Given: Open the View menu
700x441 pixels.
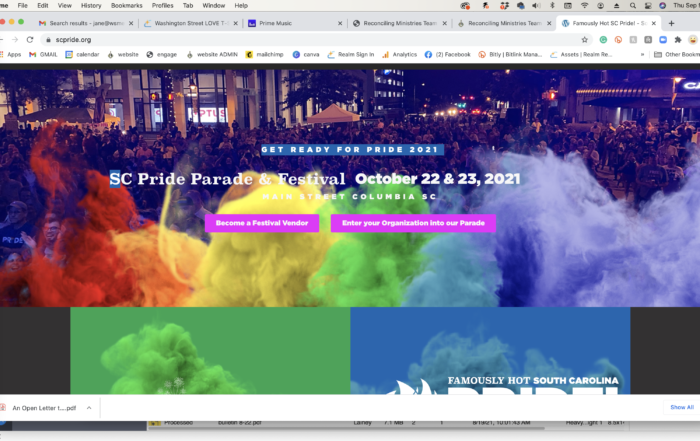Looking at the screenshot, I should click(x=64, y=6).
